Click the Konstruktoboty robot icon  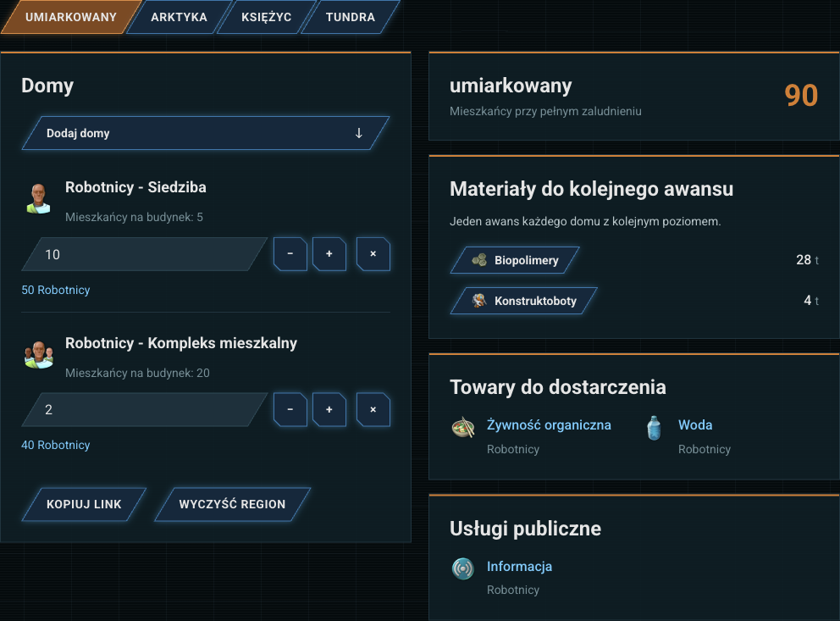(479, 301)
